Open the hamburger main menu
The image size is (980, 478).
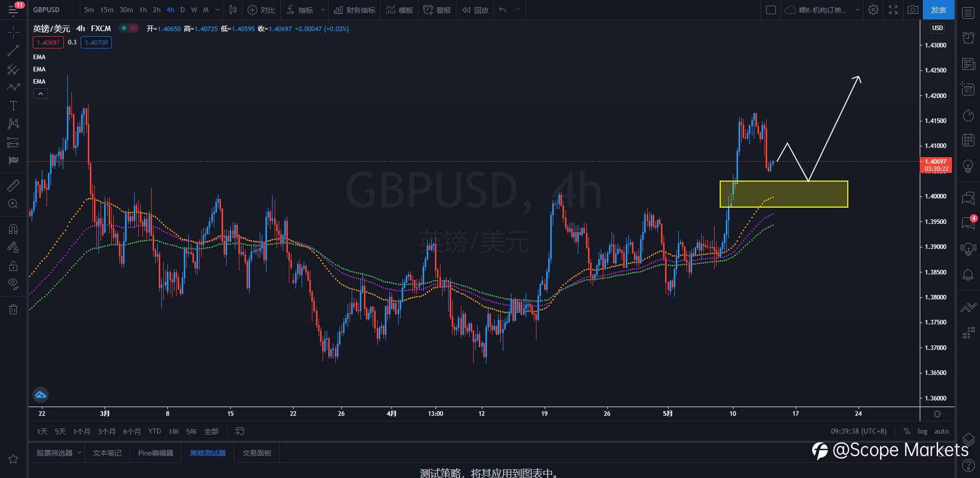pos(13,10)
